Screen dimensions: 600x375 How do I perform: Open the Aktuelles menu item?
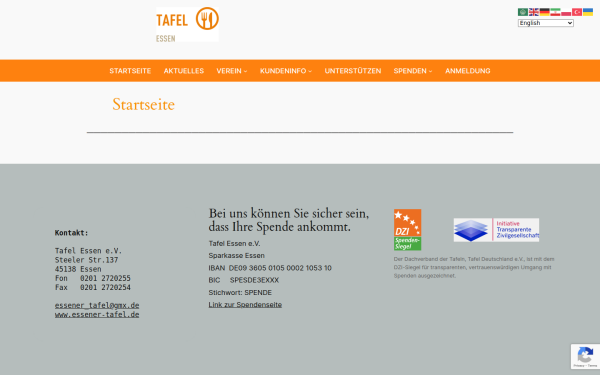[x=184, y=71]
